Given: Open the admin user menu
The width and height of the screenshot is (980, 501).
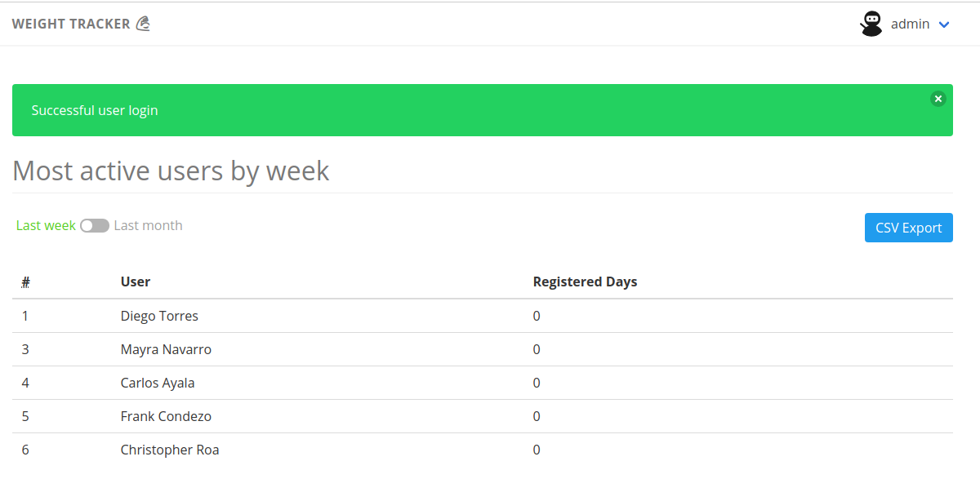Looking at the screenshot, I should pyautogui.click(x=906, y=24).
